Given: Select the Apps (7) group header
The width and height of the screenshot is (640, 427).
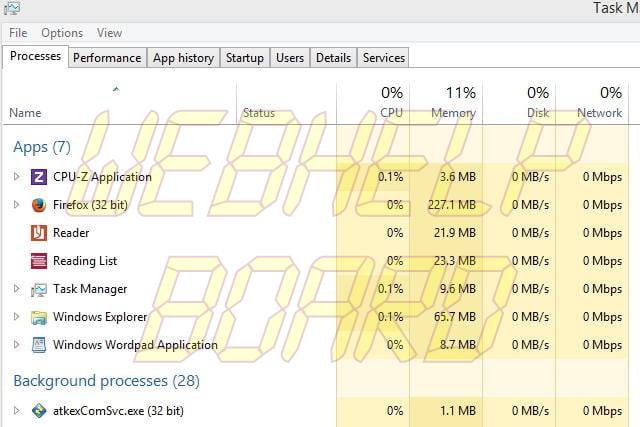Looking at the screenshot, I should [42, 147].
